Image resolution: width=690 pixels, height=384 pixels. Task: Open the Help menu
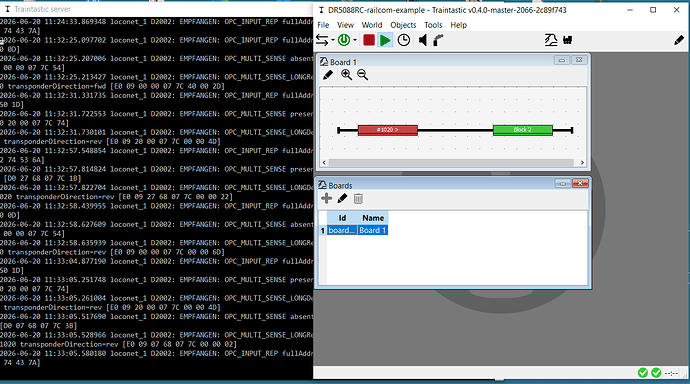pos(458,25)
